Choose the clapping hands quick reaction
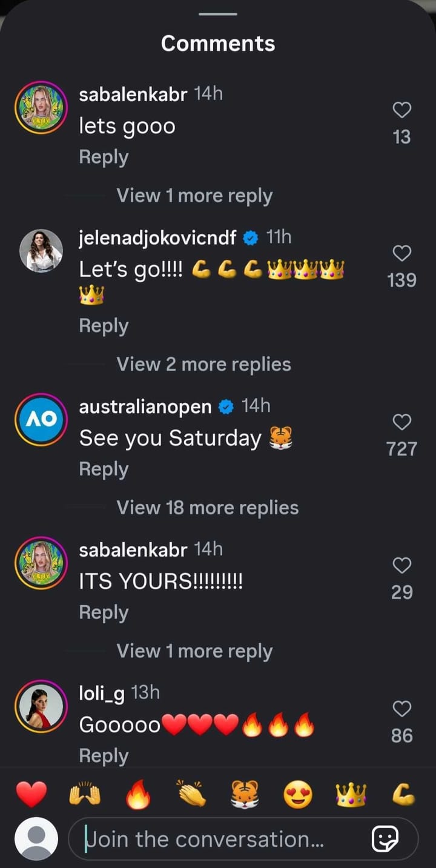436x868 pixels. [x=191, y=791]
